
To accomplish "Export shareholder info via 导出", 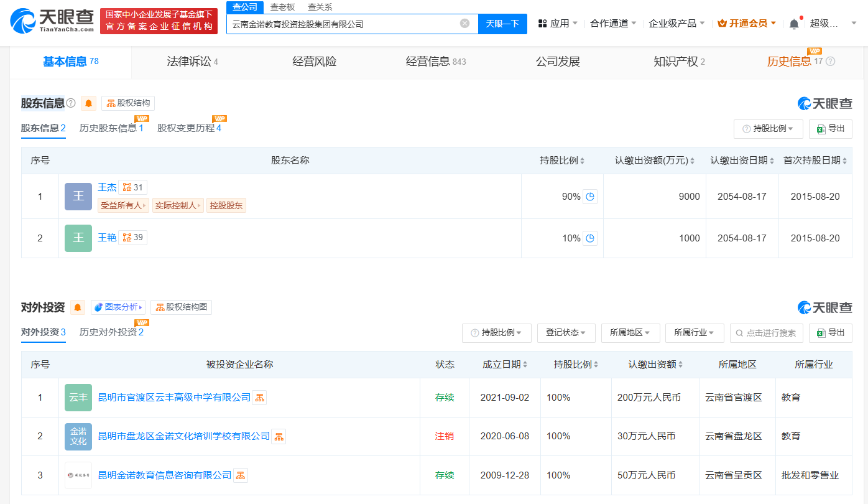I will (x=831, y=129).
